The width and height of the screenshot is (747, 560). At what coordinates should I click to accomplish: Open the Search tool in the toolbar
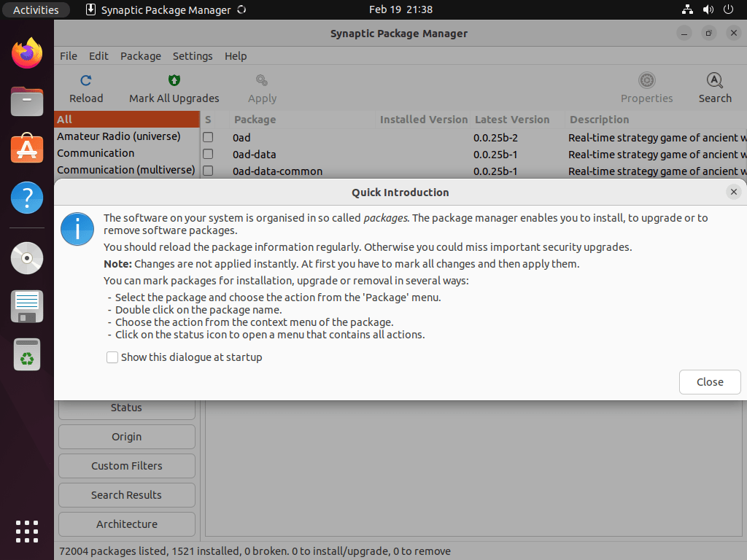tap(714, 87)
